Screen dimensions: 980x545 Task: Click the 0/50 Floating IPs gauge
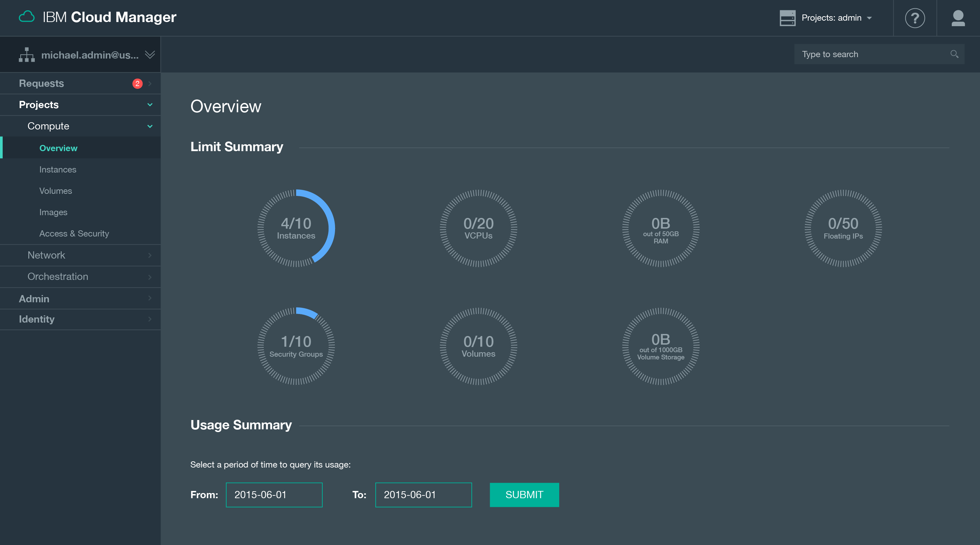click(x=843, y=228)
